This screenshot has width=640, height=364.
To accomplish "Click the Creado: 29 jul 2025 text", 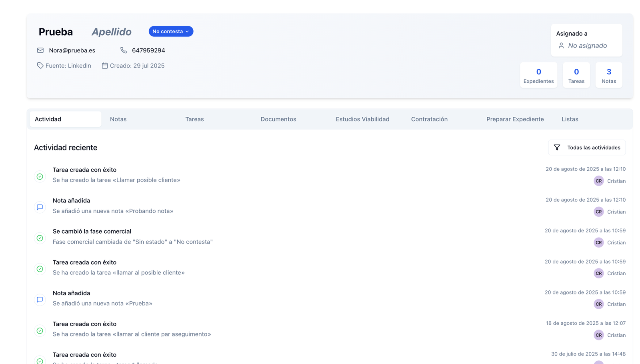I will [x=137, y=66].
